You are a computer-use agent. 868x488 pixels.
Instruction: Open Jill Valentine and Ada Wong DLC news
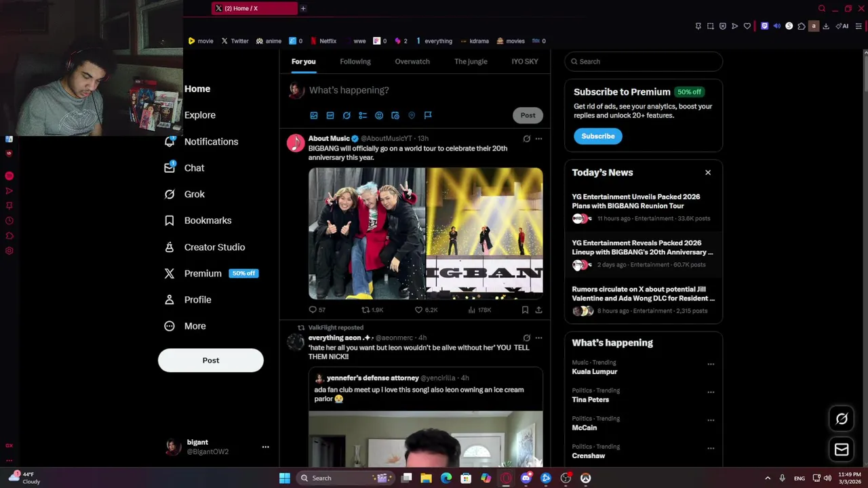coord(643,300)
